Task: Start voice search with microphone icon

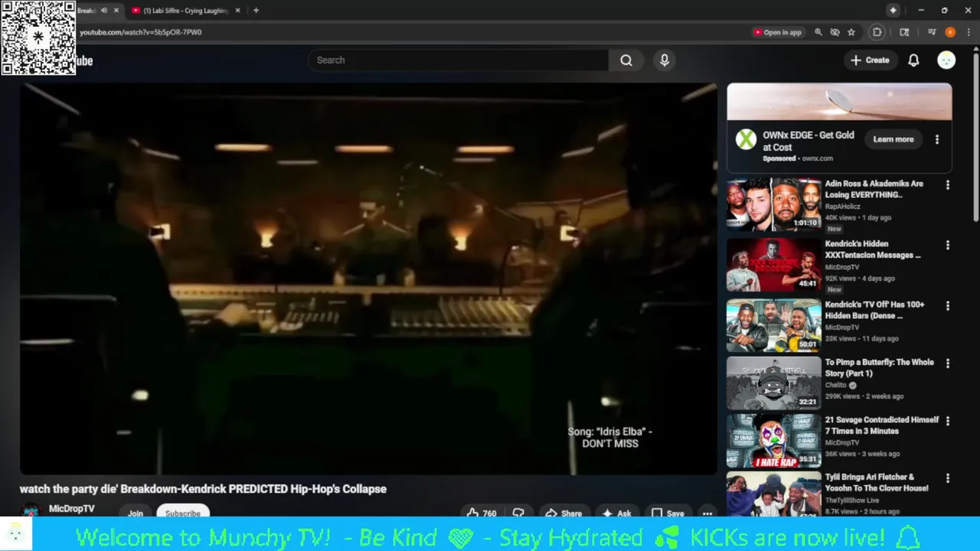Action: point(665,60)
